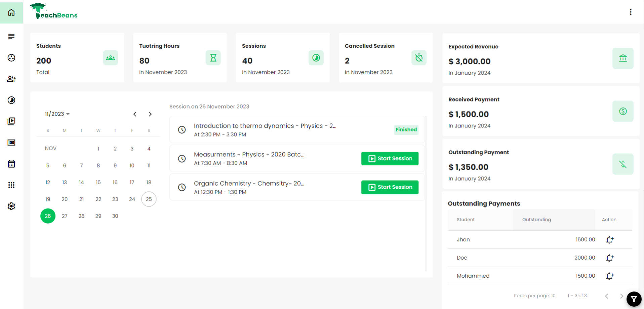
Task: Go to previous page of outstanding payments
Action: (x=606, y=296)
